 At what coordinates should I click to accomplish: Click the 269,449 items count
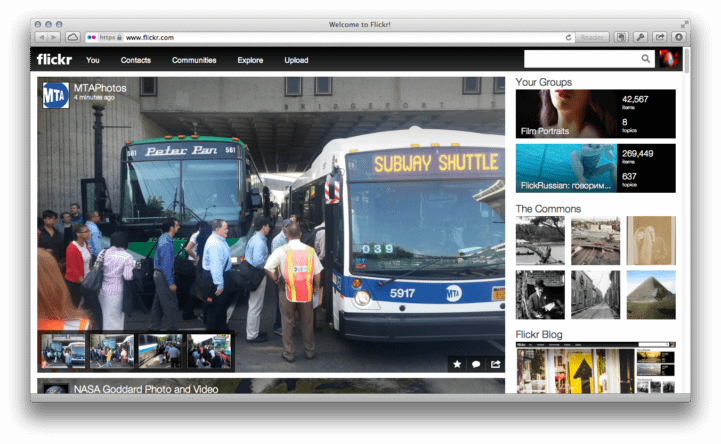click(637, 154)
